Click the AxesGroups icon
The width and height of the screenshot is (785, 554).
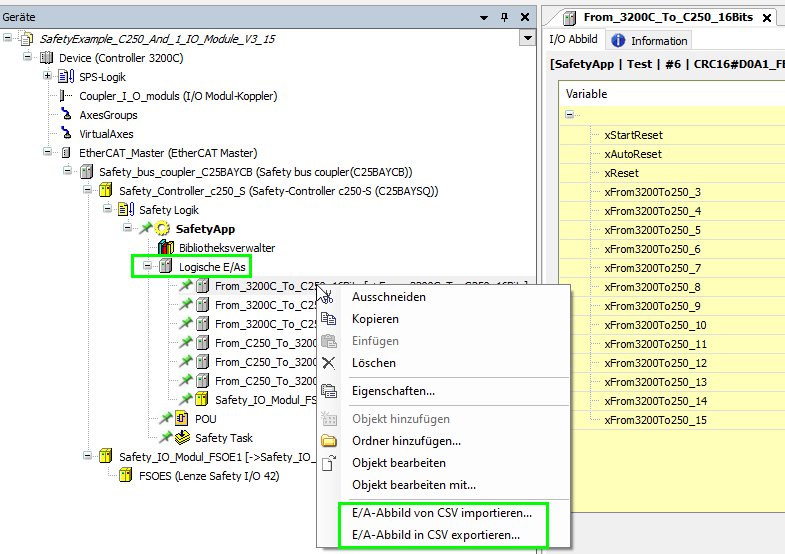[x=66, y=115]
